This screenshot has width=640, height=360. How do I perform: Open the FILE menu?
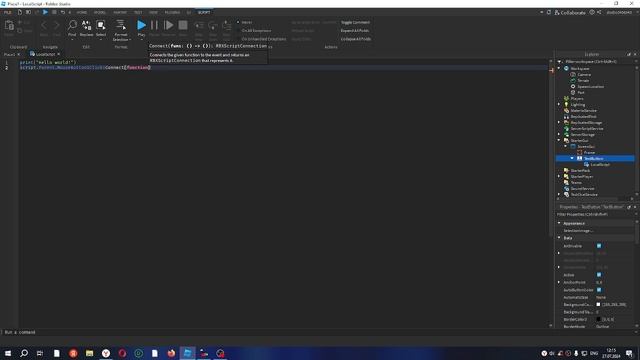8,13
